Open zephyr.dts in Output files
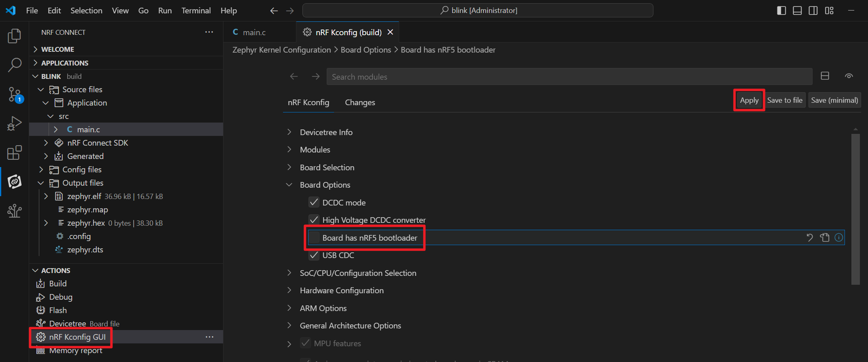Viewport: 868px width, 362px height. point(85,250)
